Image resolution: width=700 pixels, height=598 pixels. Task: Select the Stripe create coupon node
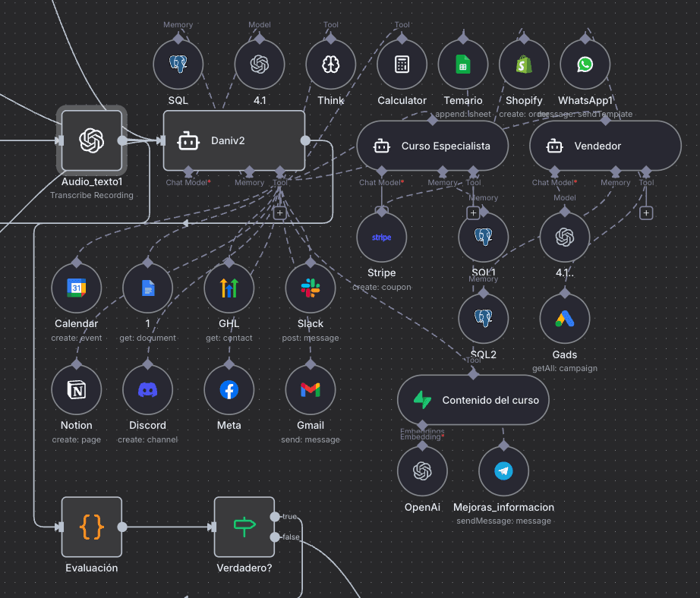pos(382,237)
